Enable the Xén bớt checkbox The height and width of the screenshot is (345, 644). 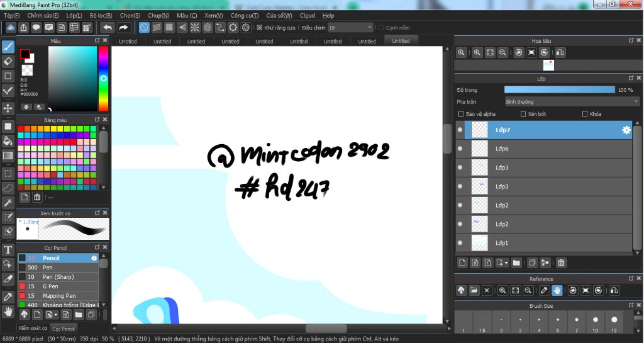click(x=523, y=114)
